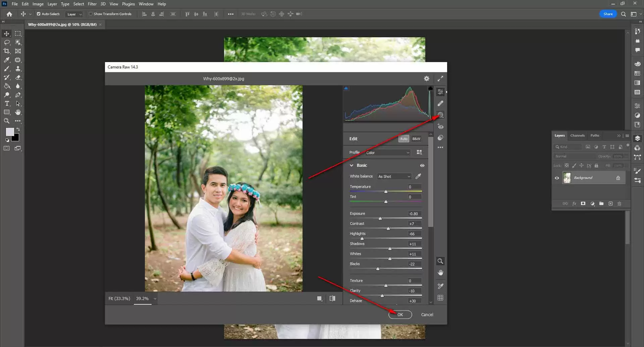Open Camera Raw more image settings
Screen dimensions: 644x347
coord(440,147)
